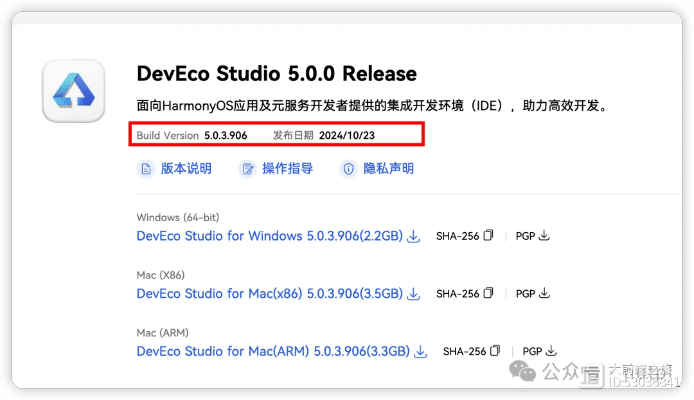Click the 版本说明 document icon
This screenshot has width=694, height=400.
pyautogui.click(x=145, y=169)
